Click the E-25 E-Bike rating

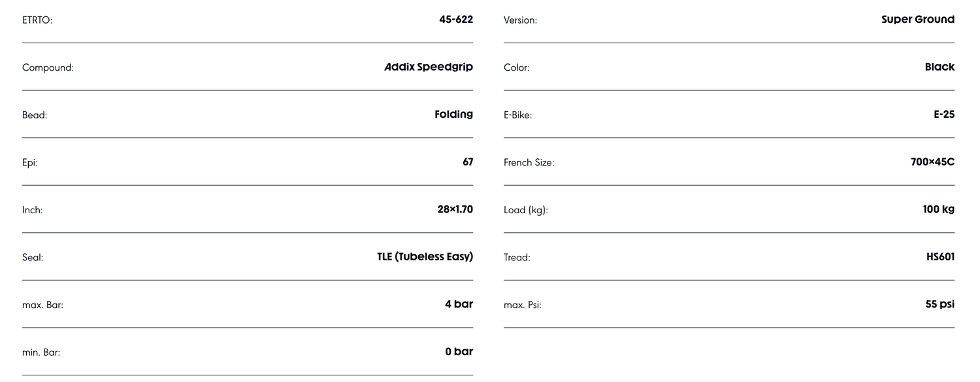click(943, 114)
